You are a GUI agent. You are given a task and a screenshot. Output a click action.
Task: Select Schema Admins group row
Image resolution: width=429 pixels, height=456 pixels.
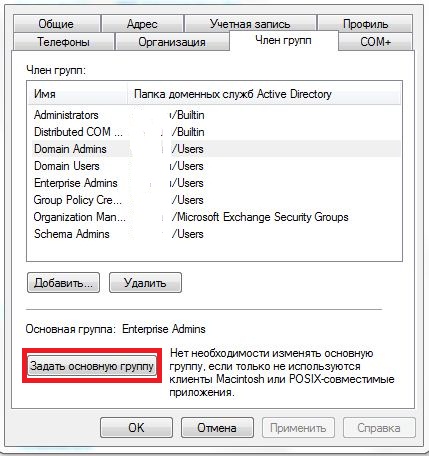tap(215, 234)
